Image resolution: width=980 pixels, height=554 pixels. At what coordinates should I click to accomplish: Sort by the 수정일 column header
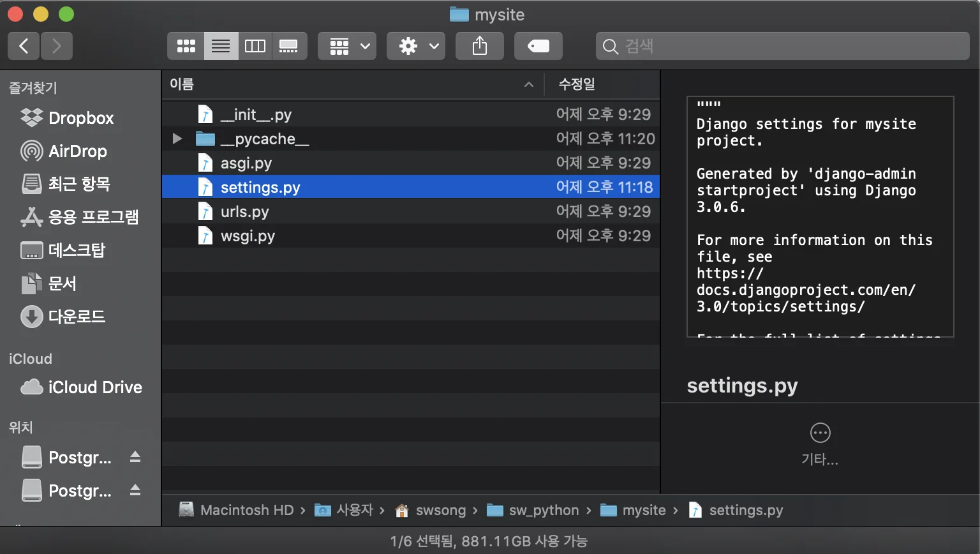[x=577, y=84]
